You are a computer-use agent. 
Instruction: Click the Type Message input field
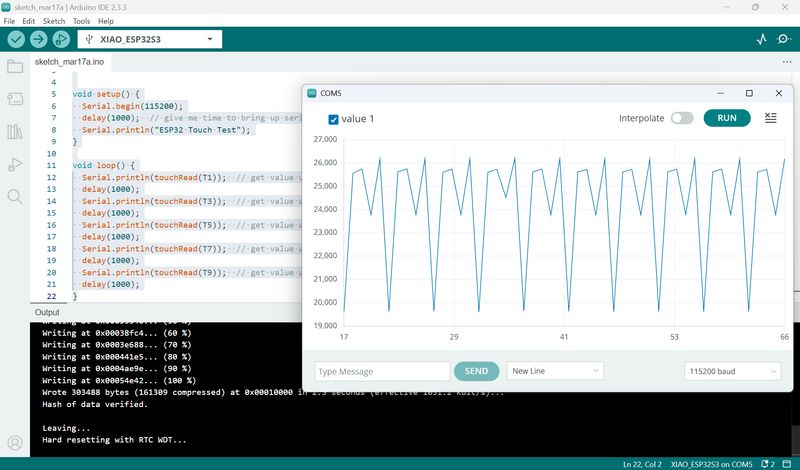click(x=382, y=371)
